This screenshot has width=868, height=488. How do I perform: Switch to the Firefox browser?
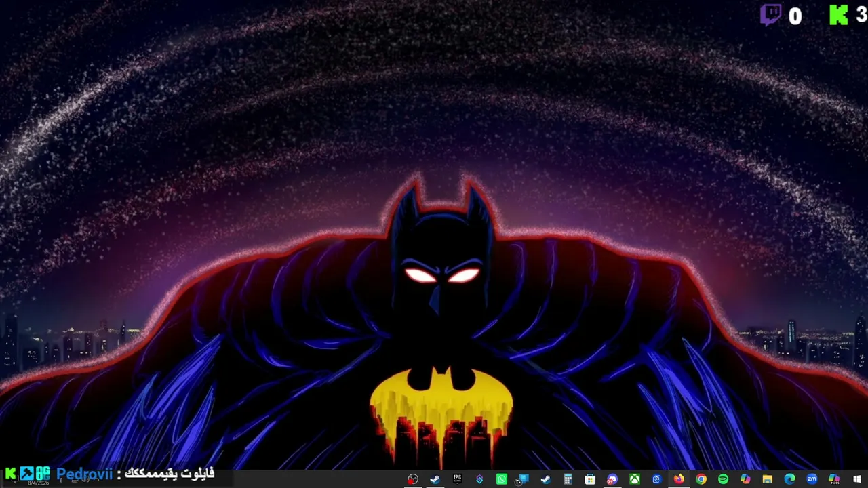click(679, 479)
